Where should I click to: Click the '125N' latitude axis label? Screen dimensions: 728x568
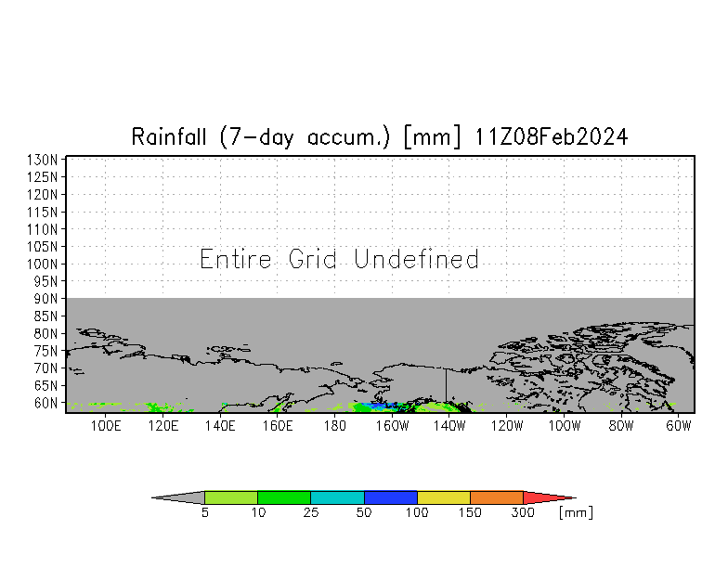click(x=43, y=177)
